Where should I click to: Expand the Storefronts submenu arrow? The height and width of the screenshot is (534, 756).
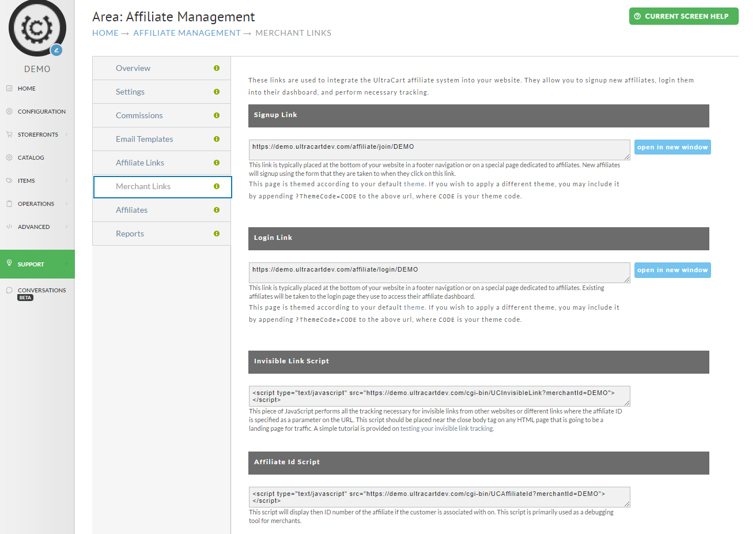(x=66, y=134)
